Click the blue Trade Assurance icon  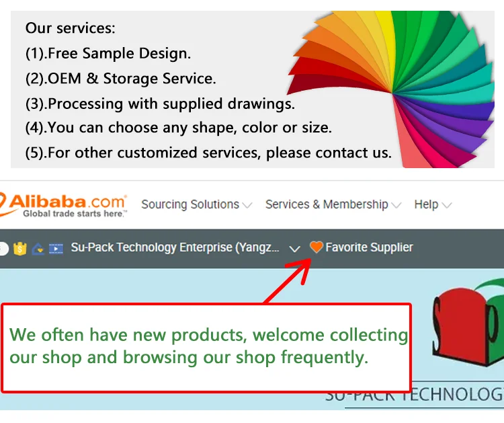(x=38, y=249)
